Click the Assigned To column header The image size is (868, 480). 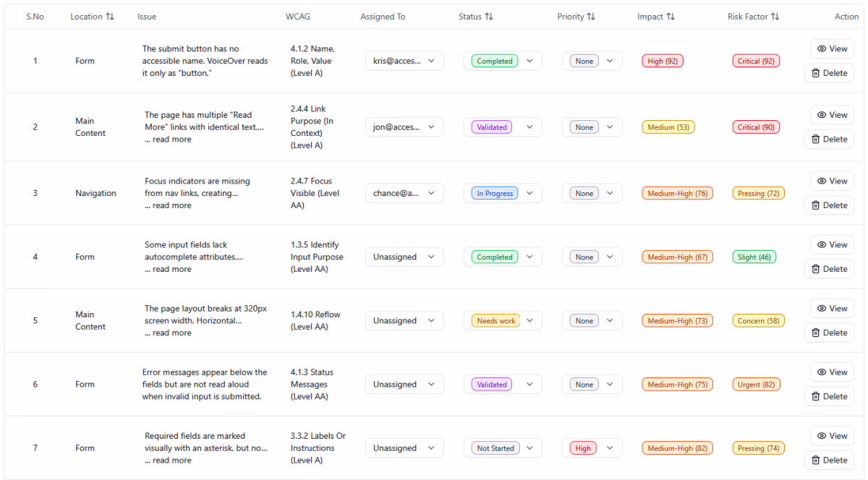[383, 17]
